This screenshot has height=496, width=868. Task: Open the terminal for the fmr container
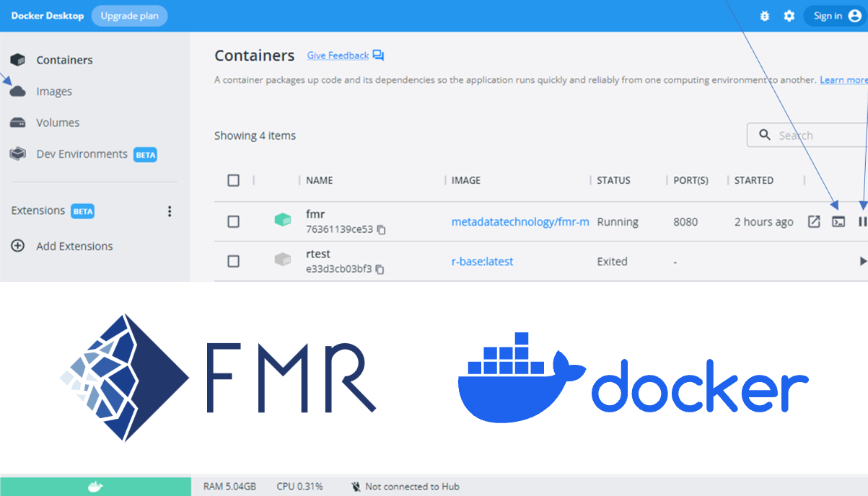839,221
